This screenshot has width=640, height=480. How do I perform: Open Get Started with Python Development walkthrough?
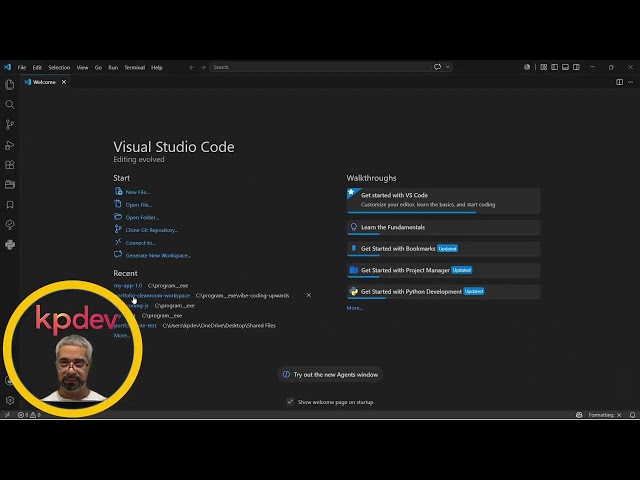(443, 291)
